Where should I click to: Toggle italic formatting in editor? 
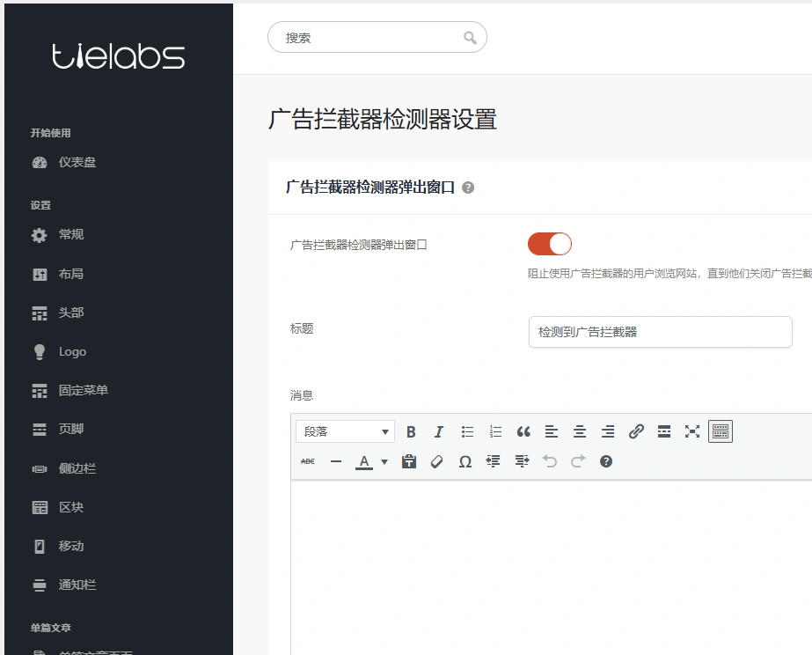click(438, 431)
